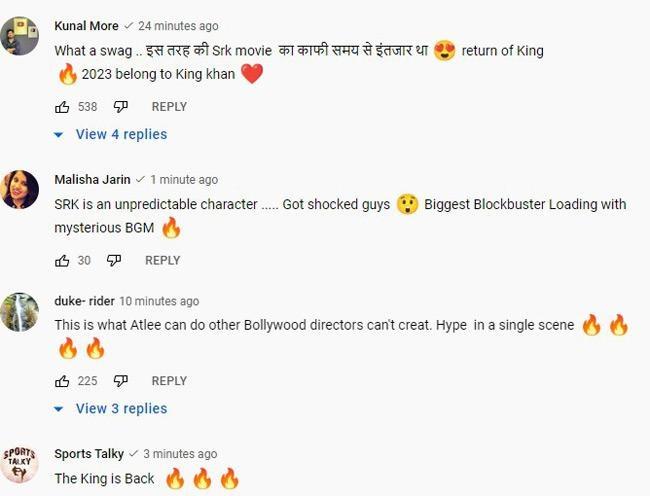Open duke- rider channel name link
Screen dimensions: 650x496
[x=84, y=301]
